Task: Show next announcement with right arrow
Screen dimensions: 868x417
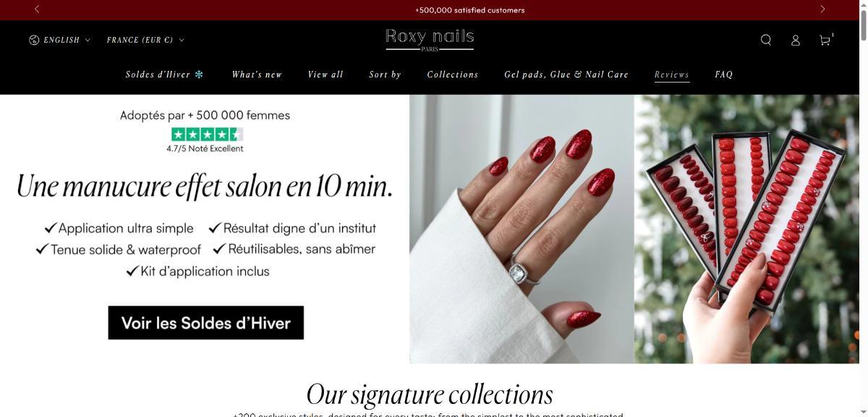Action: click(822, 9)
